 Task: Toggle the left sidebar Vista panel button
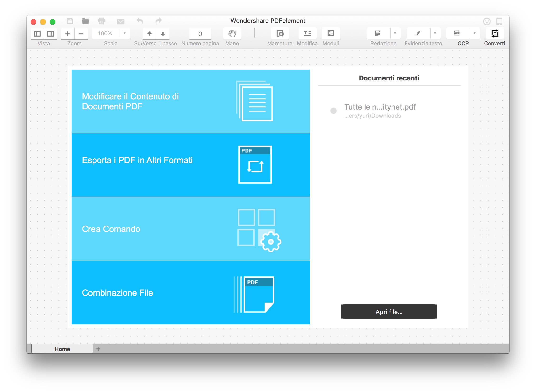[x=37, y=34]
